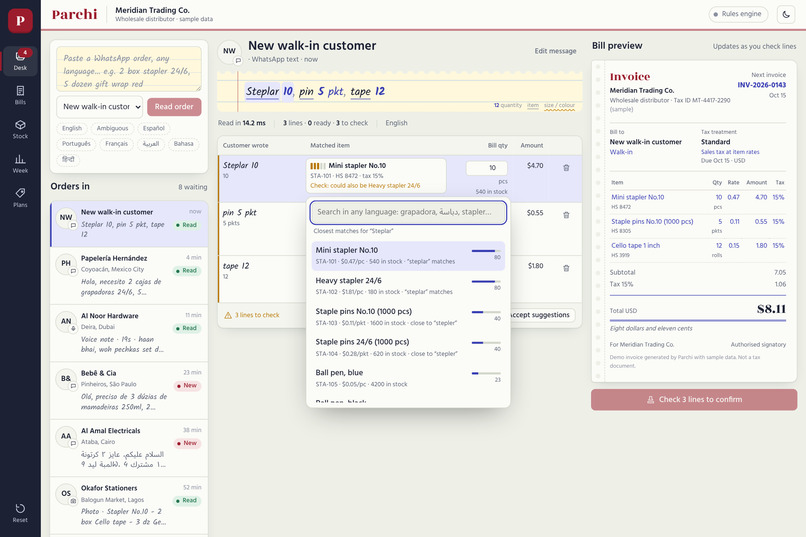Viewport: 806px width, 537px height.
Task: Click Walk-in link under Bill to
Action: (621, 152)
